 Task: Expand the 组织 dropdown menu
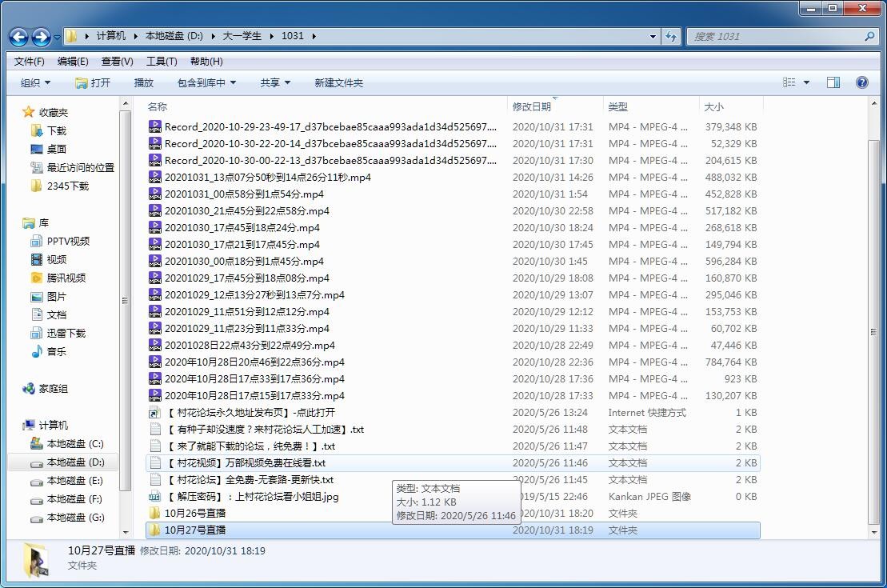coord(35,82)
